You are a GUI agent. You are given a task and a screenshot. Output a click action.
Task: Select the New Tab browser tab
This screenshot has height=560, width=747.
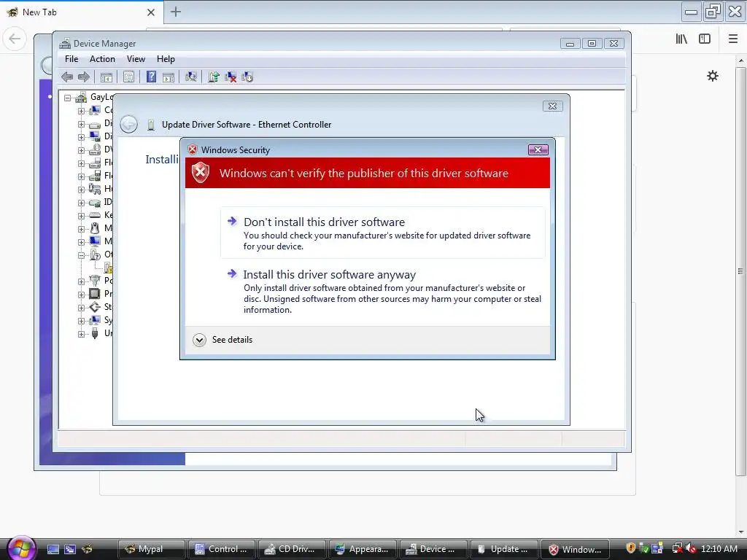pos(81,12)
